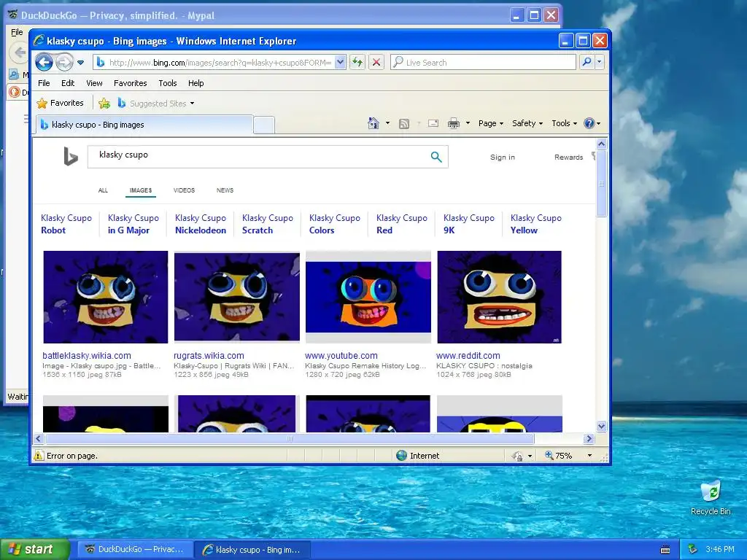Select the klasky csupo - Bing images tab
The height and width of the screenshot is (560, 747).
coord(144,125)
